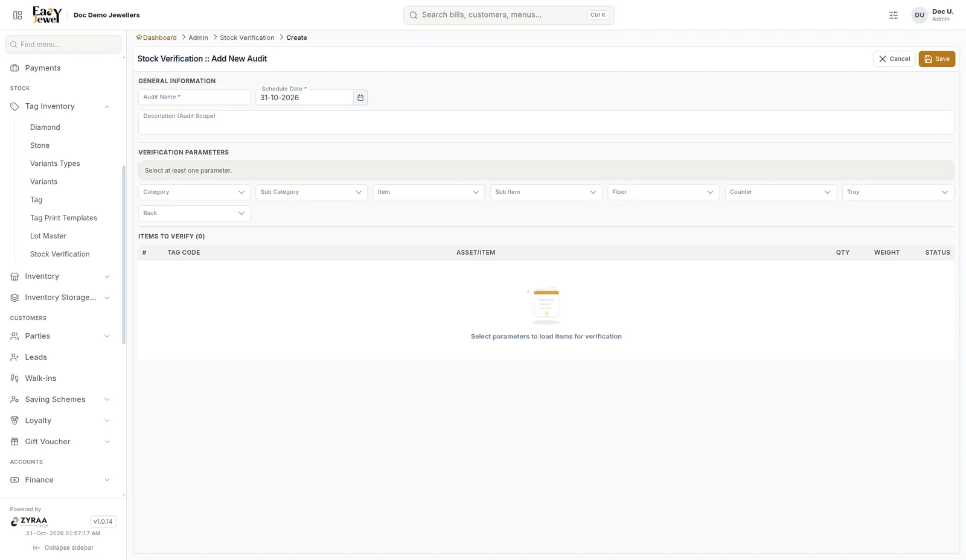Go to Dashboard breadcrumb link
The height and width of the screenshot is (560, 966).
[x=156, y=37]
